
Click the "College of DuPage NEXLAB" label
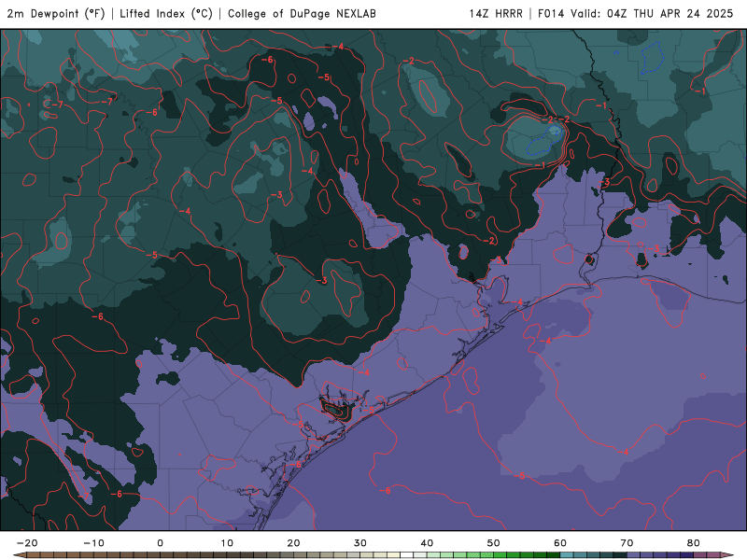pyautogui.click(x=302, y=13)
